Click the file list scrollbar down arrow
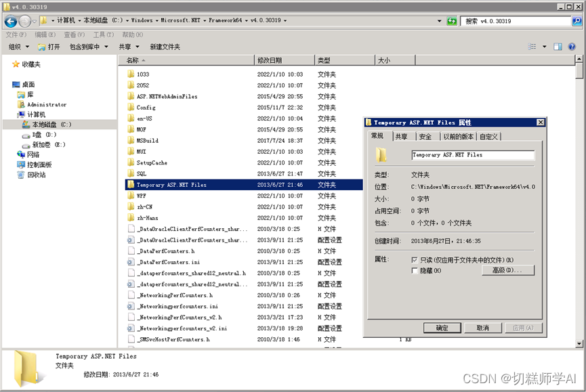 tap(579, 343)
